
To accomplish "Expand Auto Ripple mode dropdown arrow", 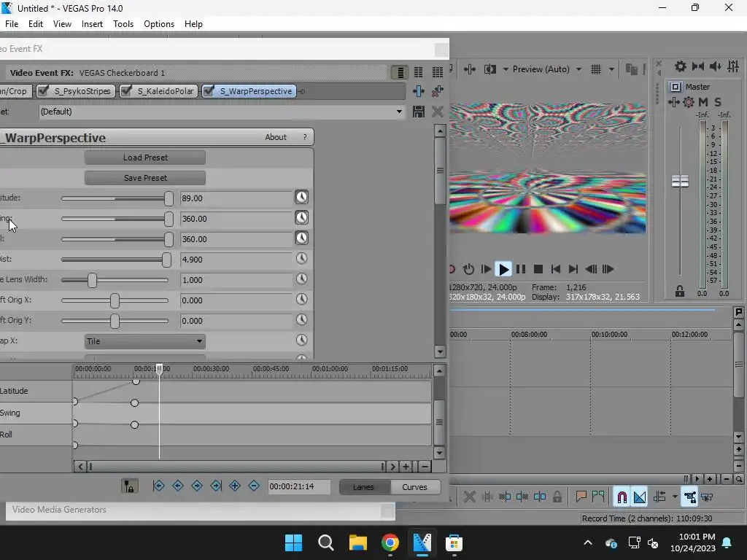I will click(x=675, y=497).
